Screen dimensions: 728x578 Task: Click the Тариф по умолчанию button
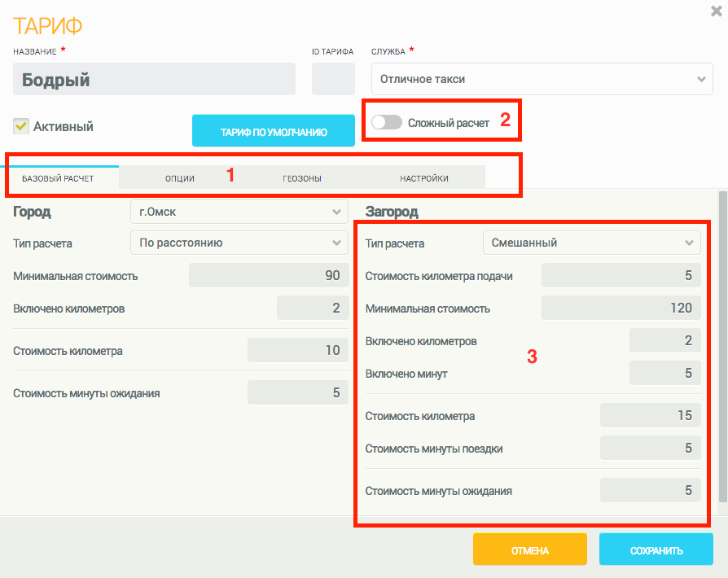(274, 131)
